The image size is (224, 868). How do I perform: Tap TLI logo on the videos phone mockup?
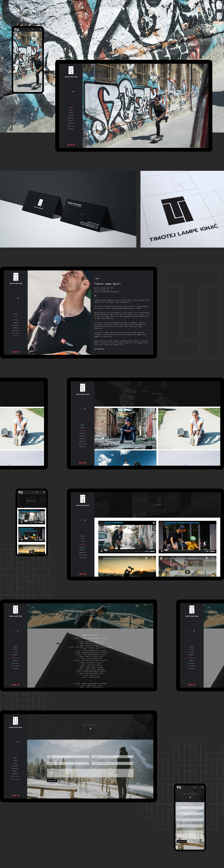tap(21, 492)
